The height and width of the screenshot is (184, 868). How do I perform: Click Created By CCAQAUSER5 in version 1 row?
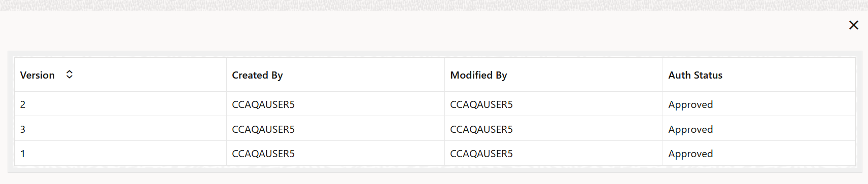263,154
